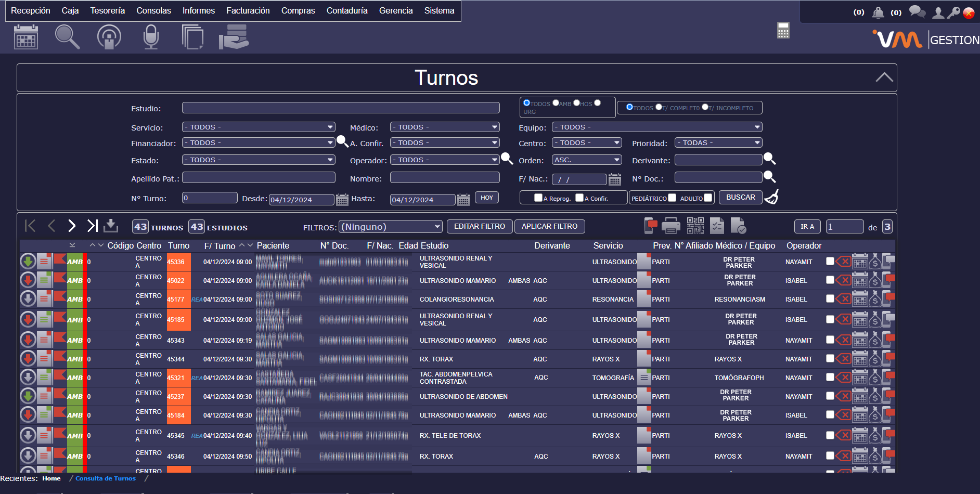Click the keys password icon
980x494 pixels.
coord(953,12)
